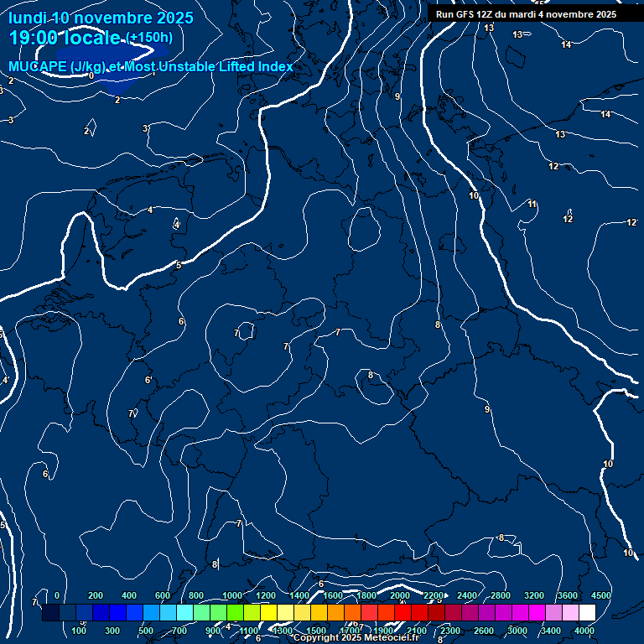Click the '4000' legend scale label
This screenshot has width=644, height=644.
point(584,631)
